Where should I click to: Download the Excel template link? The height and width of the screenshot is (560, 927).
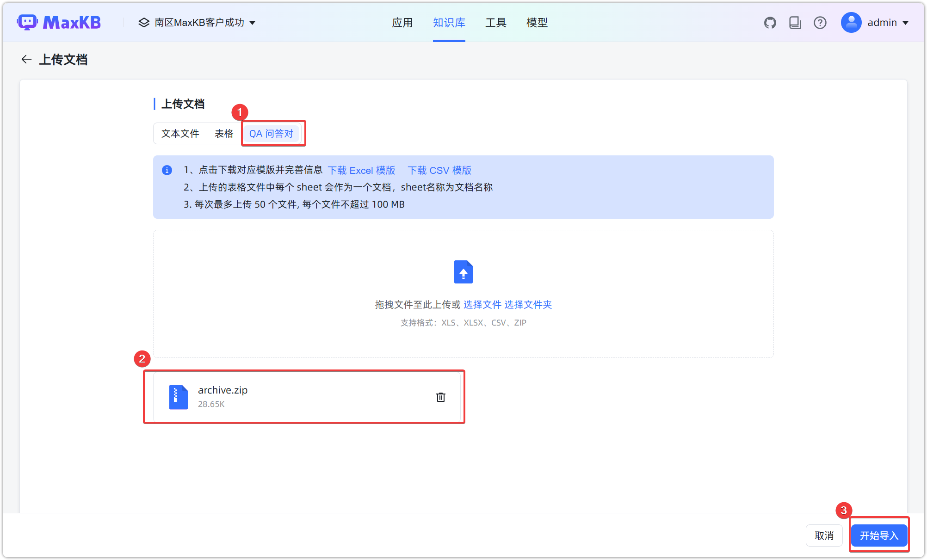coord(362,170)
